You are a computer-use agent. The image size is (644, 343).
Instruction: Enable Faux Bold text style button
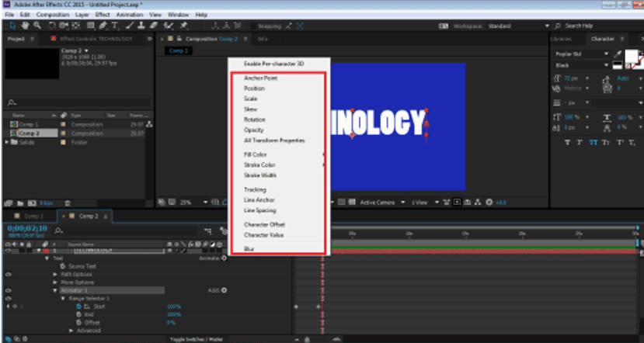[x=568, y=142]
